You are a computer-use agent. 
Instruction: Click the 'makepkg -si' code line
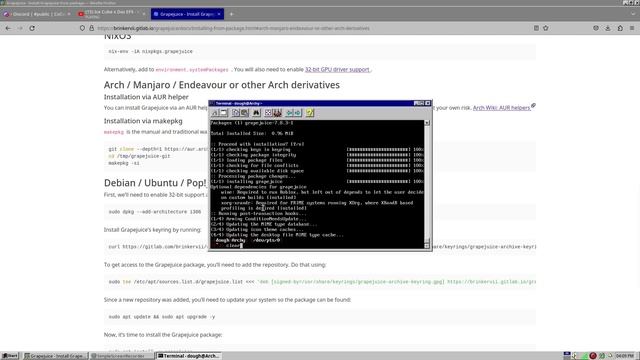click(124, 163)
